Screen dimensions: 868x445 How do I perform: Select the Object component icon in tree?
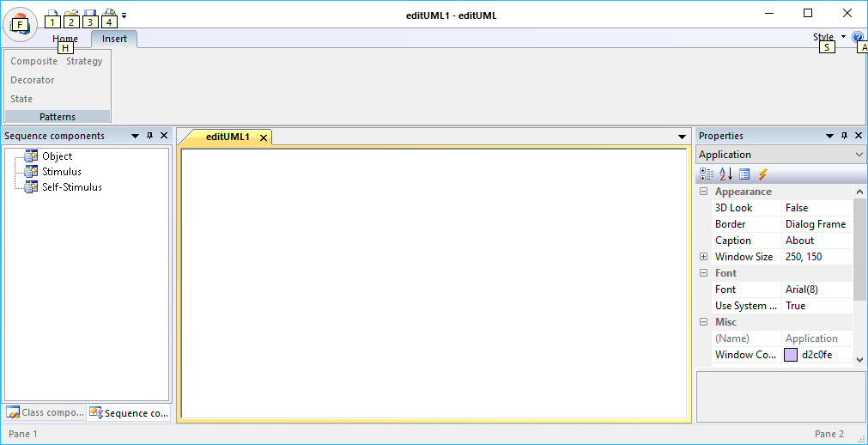[32, 156]
